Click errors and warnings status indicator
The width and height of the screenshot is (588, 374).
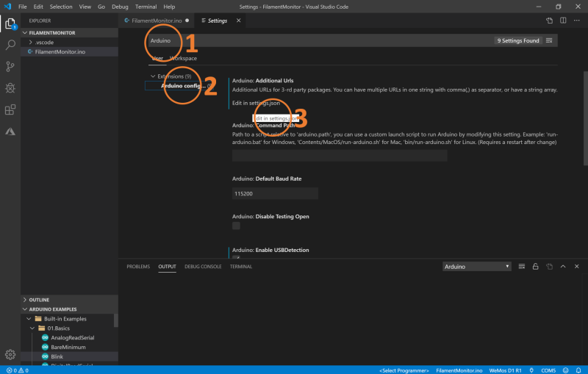[x=17, y=370]
